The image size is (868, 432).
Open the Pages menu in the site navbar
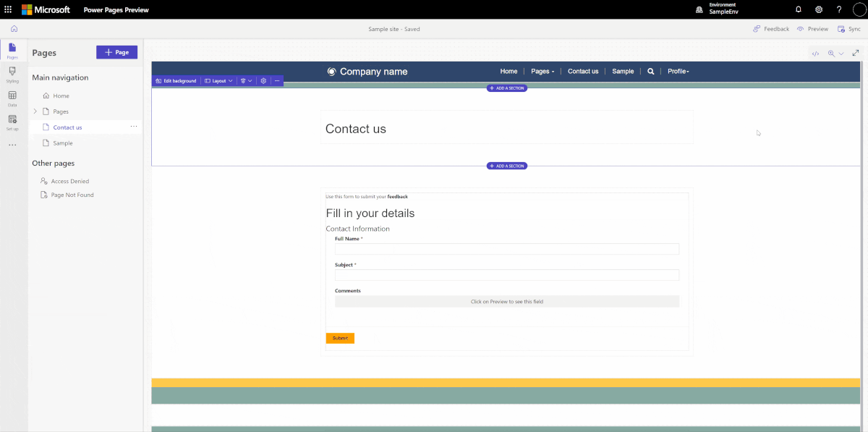(x=542, y=71)
